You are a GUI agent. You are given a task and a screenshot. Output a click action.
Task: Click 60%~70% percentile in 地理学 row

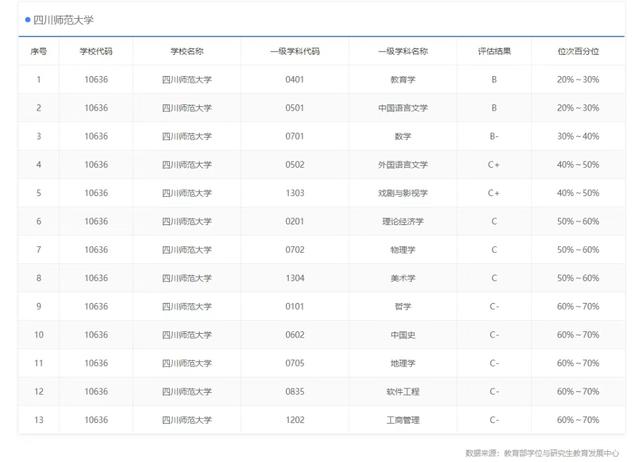point(578,363)
